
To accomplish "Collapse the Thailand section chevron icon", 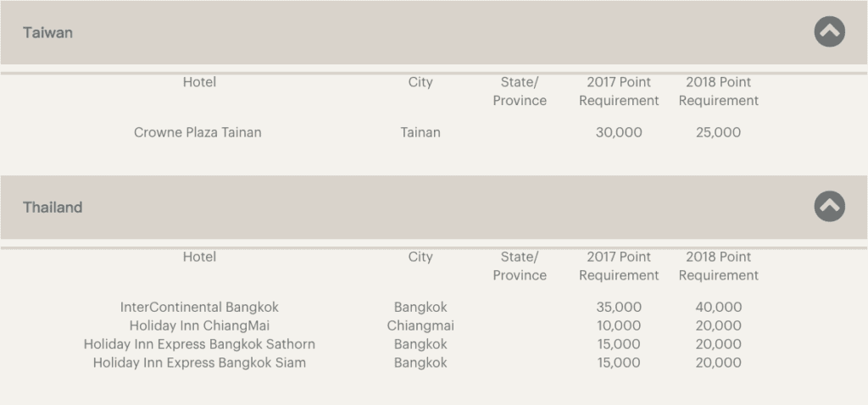I will 829,207.
